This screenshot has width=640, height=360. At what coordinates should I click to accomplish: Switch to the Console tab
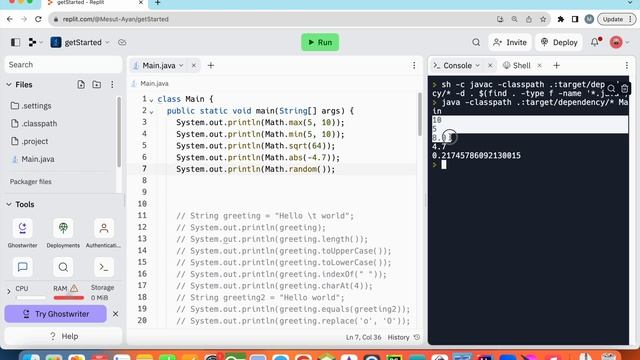tap(457, 65)
